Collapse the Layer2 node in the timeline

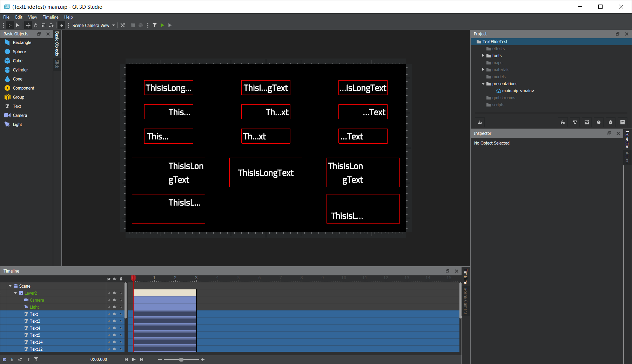tap(15, 293)
